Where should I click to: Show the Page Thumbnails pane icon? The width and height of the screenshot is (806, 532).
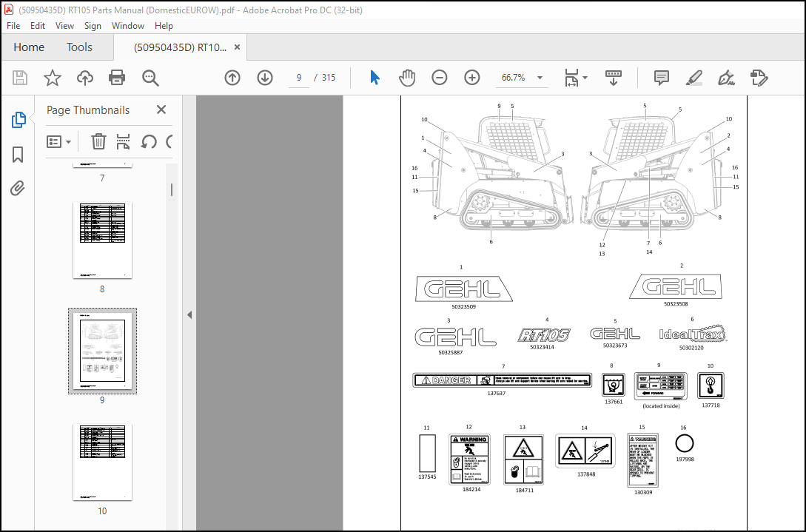(18, 120)
